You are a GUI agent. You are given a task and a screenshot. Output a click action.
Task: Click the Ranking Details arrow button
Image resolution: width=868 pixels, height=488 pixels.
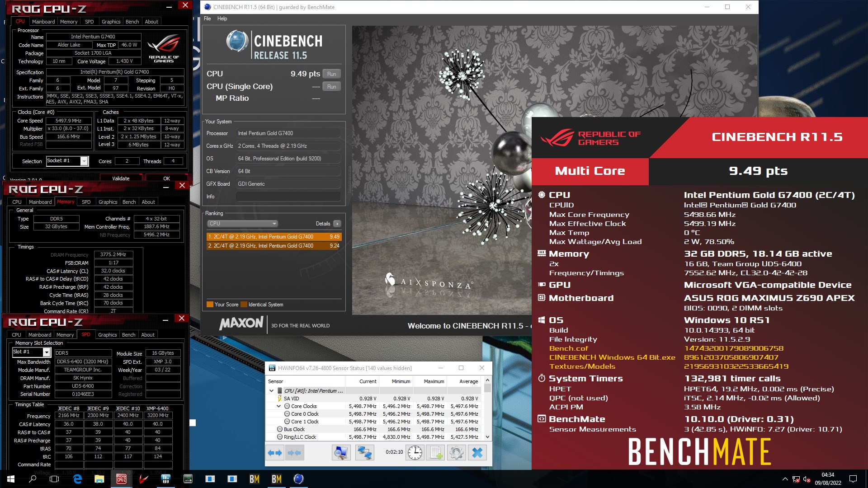[337, 224]
